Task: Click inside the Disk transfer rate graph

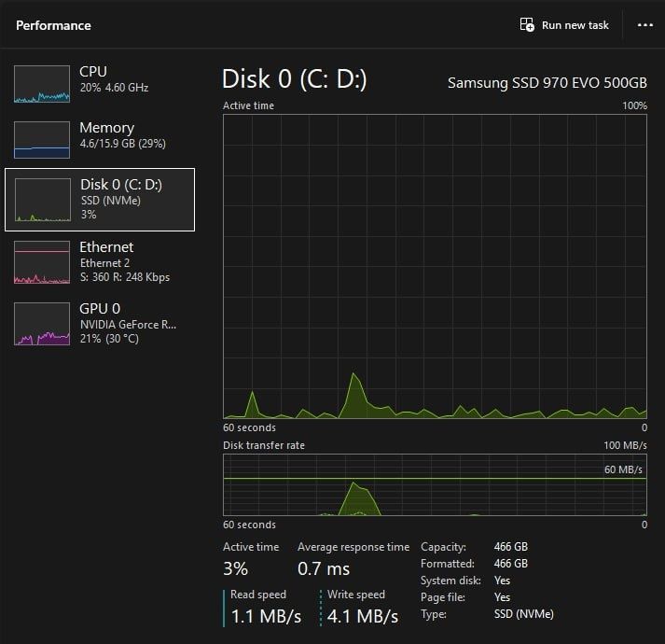Action: point(435,484)
